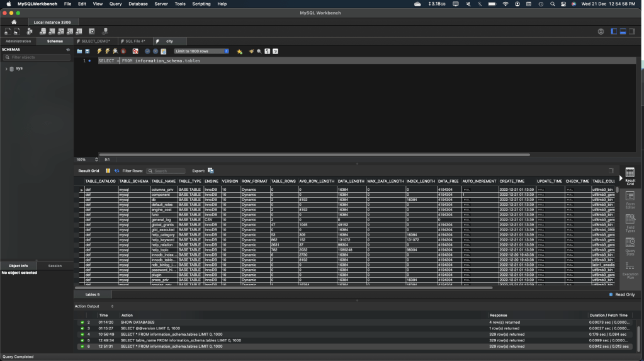Save the SQL script with the disk icon
The height and width of the screenshot is (361, 644).
tap(87, 51)
